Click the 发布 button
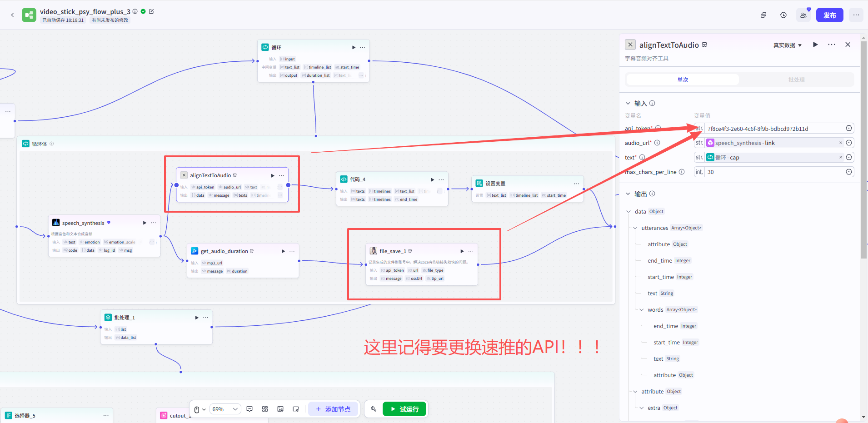Viewport: 868px width, 423px height. pyautogui.click(x=829, y=15)
